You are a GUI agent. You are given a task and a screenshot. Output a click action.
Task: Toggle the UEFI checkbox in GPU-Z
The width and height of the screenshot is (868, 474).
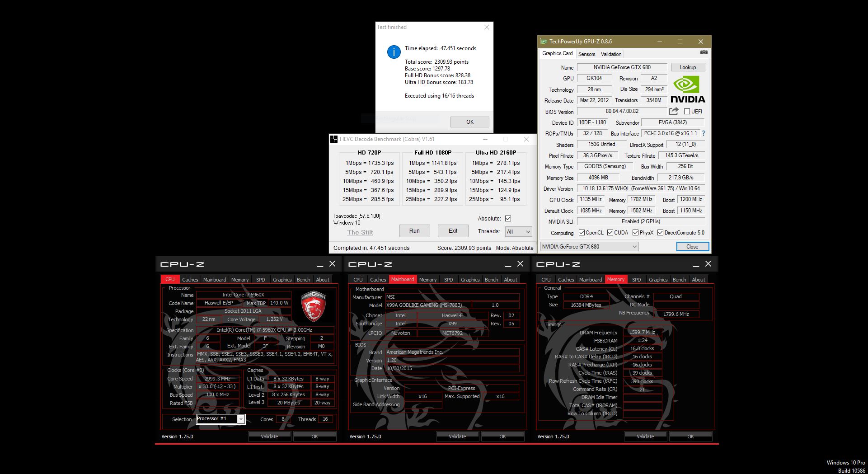point(687,111)
